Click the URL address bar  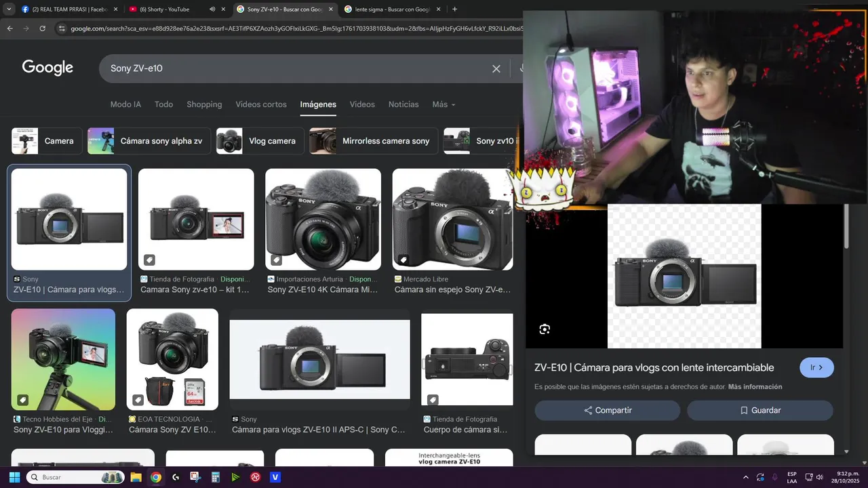(295, 28)
